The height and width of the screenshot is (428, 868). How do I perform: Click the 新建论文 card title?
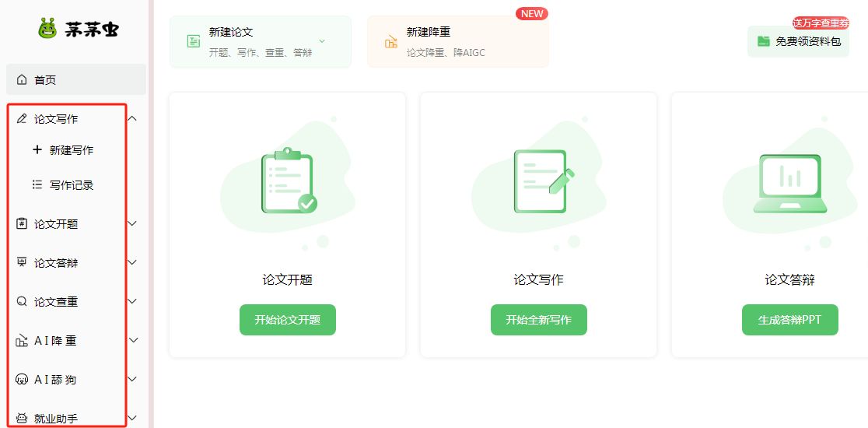coord(231,32)
